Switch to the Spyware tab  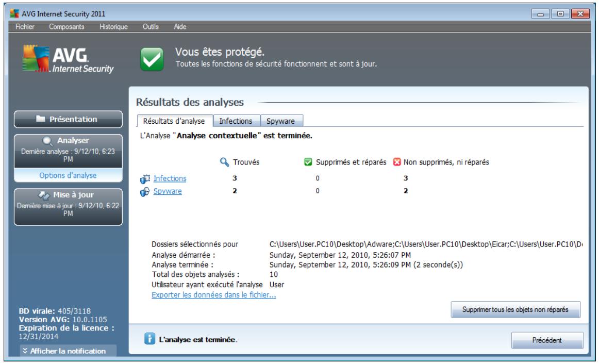pyautogui.click(x=281, y=121)
